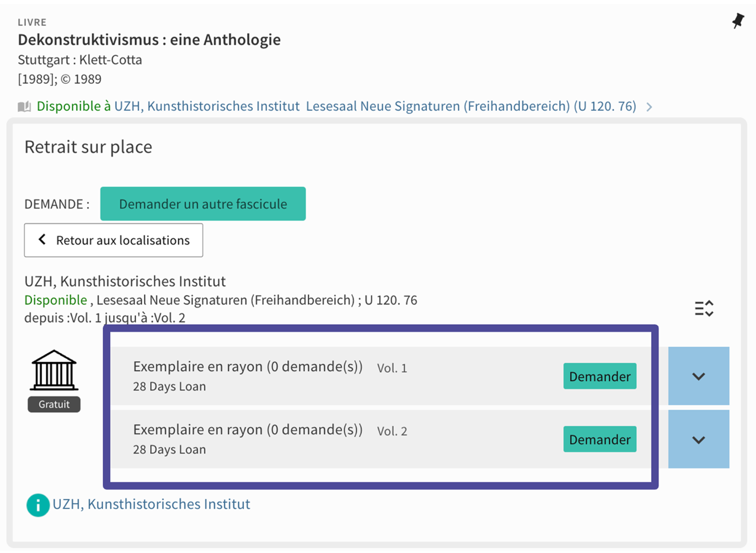
Task: Open the Dekonstruktivismus : eine Anthologie title
Action: (x=149, y=40)
